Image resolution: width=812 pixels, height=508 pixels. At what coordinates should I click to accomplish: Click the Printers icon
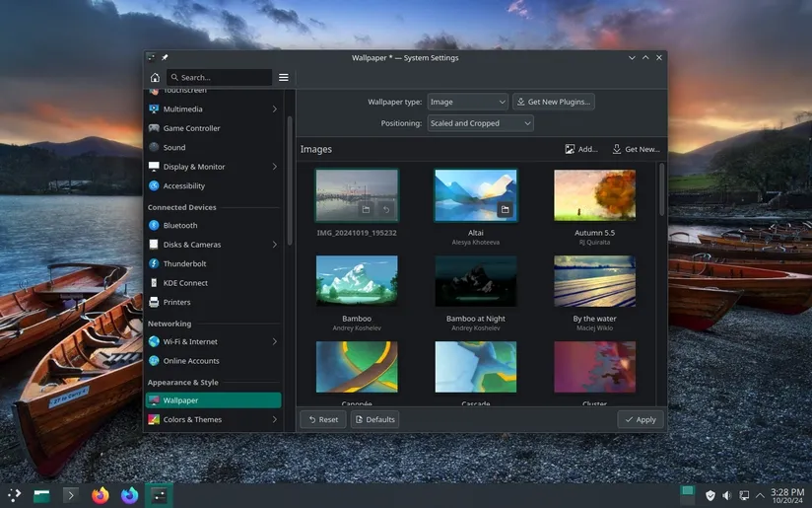[x=154, y=302]
